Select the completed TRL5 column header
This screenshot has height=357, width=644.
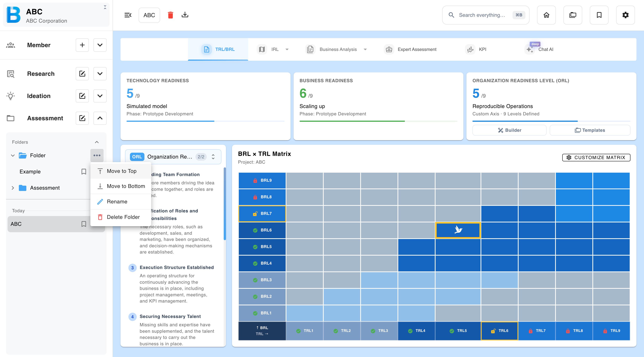pos(458,331)
